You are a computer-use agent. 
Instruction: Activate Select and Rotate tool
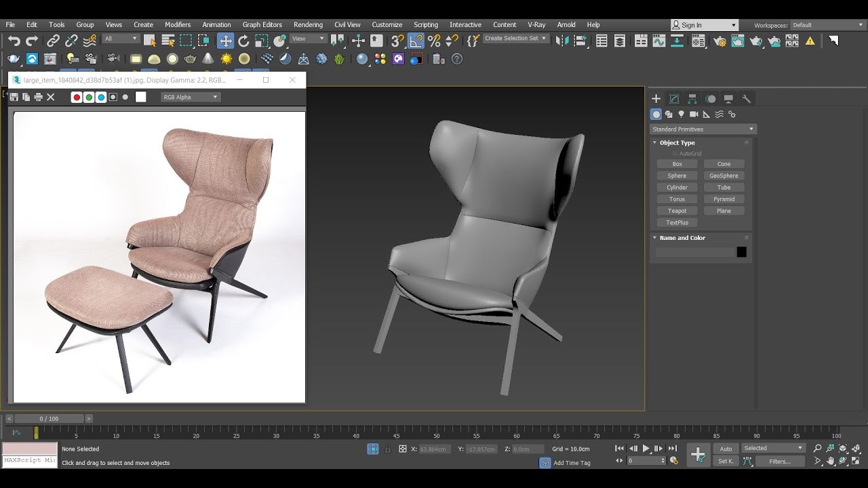pos(243,41)
